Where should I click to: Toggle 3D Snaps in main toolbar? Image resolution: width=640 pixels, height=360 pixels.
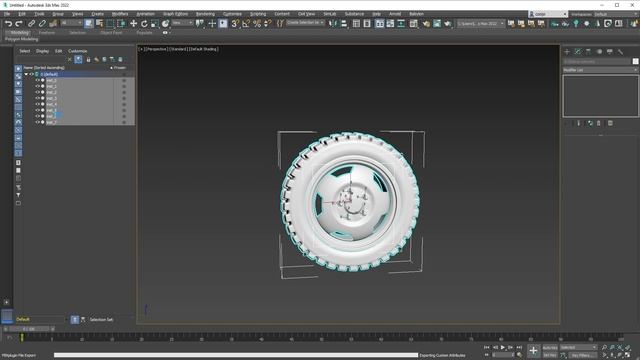[x=235, y=24]
